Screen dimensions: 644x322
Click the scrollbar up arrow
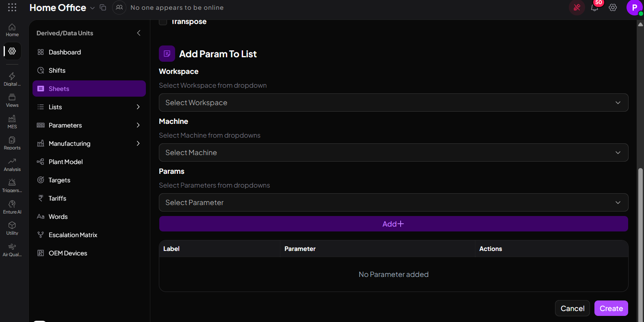pyautogui.click(x=641, y=24)
